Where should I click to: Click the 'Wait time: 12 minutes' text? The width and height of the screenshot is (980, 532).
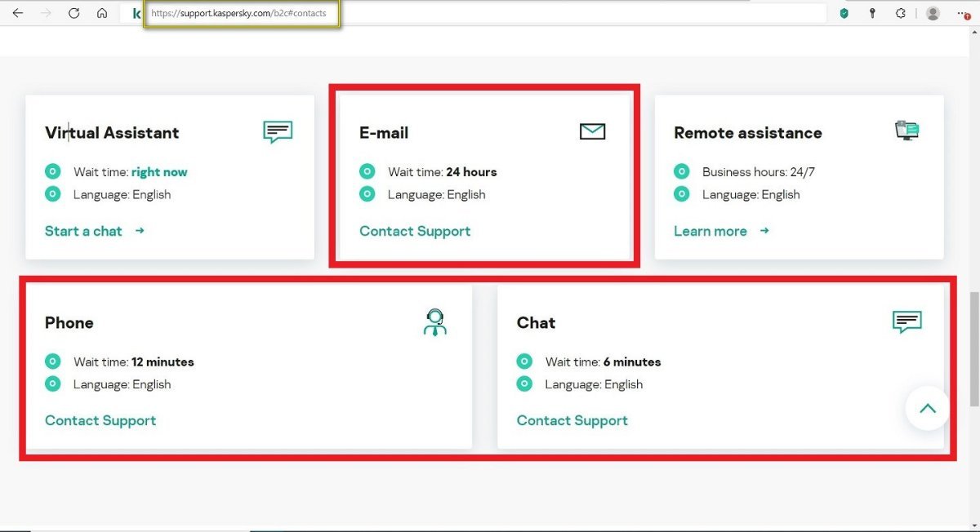(x=134, y=361)
